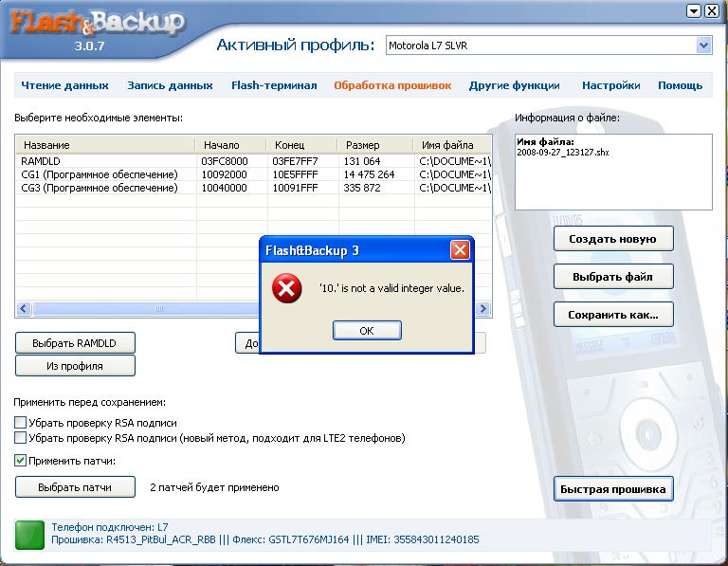Click the table's left scroll arrow

click(24, 308)
